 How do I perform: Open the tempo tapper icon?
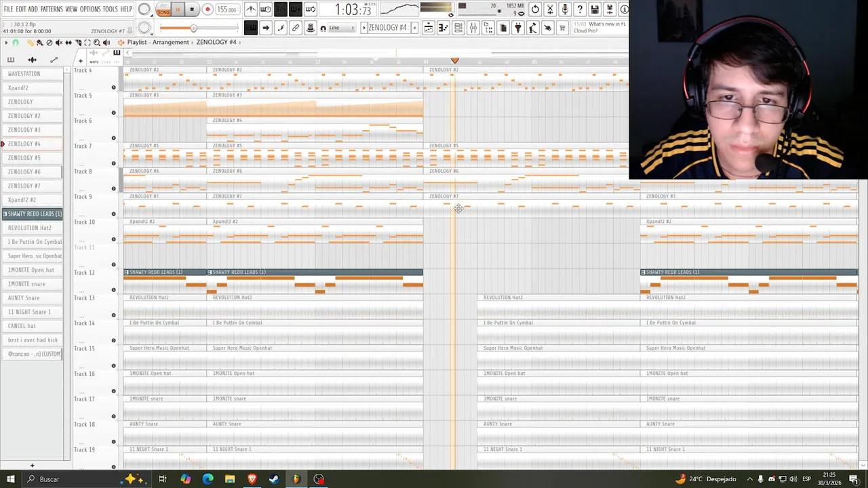tap(533, 28)
